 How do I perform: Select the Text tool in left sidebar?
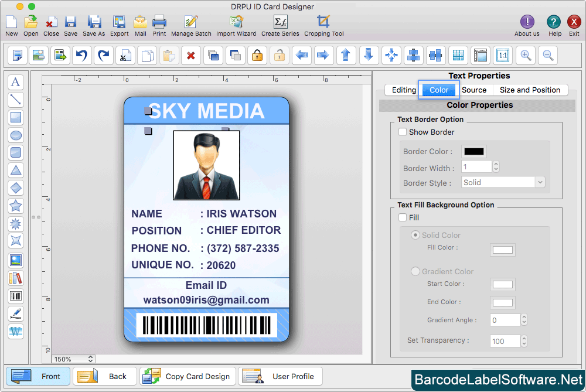tap(16, 82)
